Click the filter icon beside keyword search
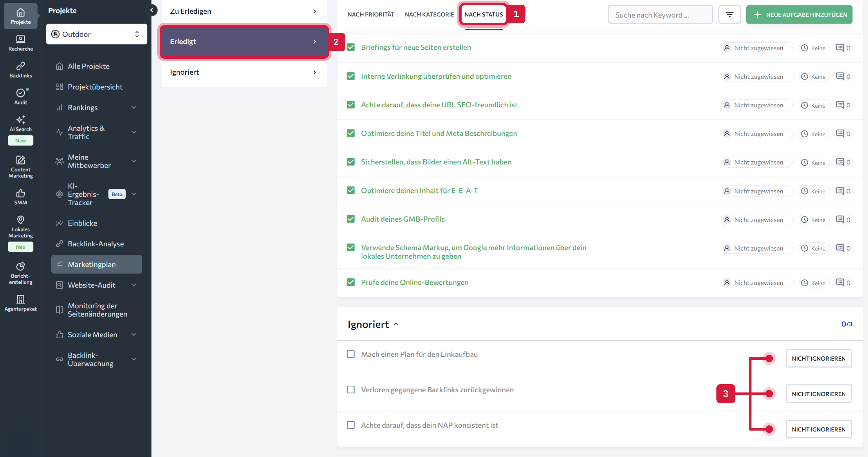 (730, 14)
